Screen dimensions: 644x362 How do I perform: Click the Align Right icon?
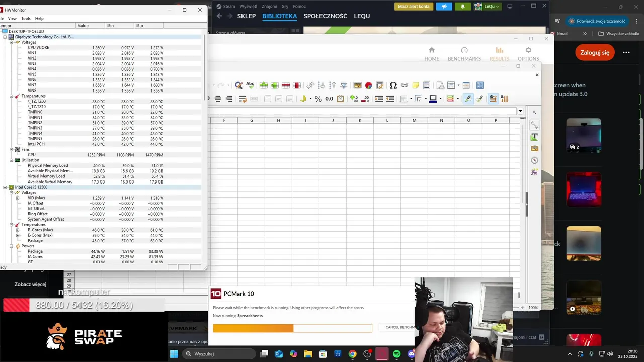point(229,99)
